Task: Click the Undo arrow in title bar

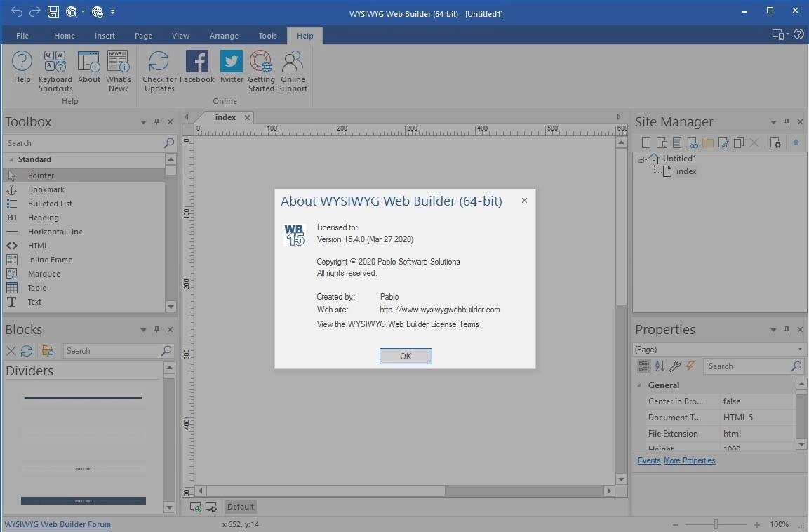Action: (17, 11)
